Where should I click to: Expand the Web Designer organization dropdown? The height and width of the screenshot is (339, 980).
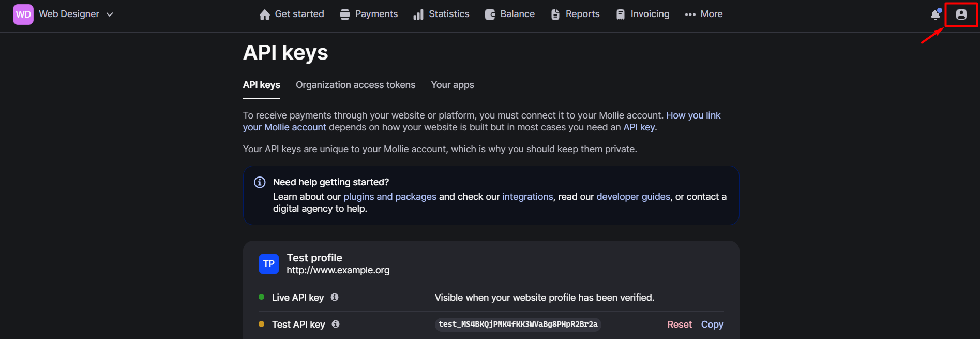tap(110, 14)
